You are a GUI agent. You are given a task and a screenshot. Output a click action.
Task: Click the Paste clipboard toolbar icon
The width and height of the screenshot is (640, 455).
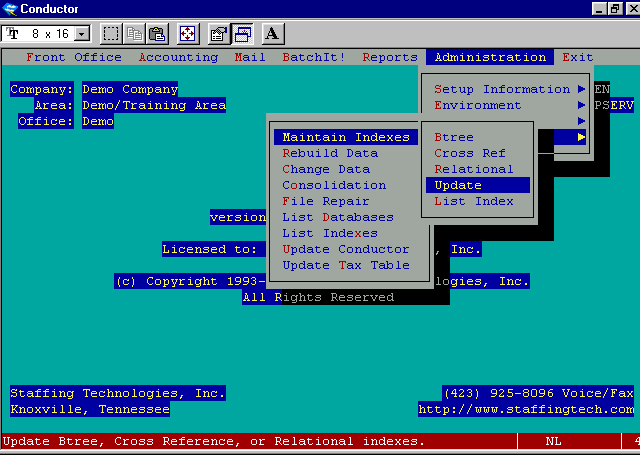tap(157, 34)
